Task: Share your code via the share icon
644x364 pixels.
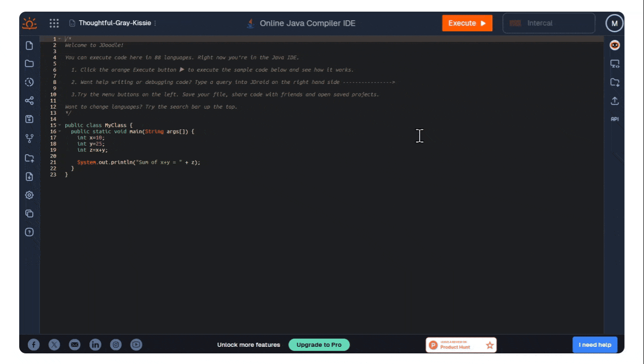Action: click(x=29, y=101)
